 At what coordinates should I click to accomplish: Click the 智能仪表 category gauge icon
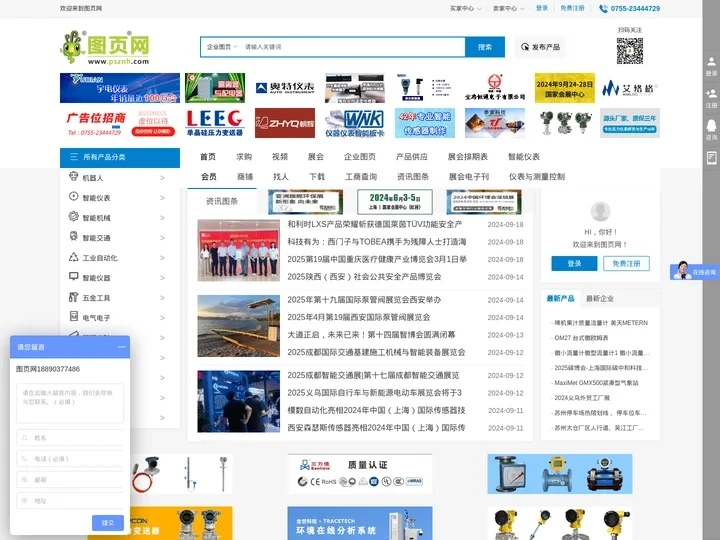coord(73,197)
